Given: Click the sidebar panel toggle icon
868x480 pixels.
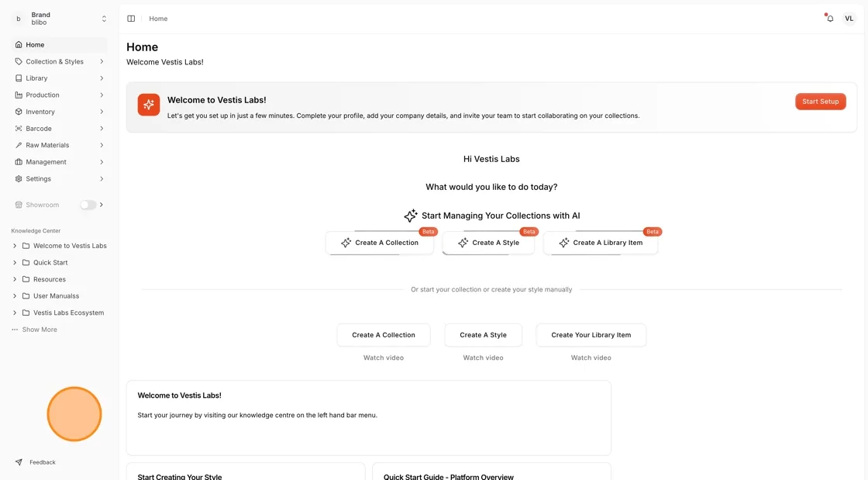Looking at the screenshot, I should point(131,19).
